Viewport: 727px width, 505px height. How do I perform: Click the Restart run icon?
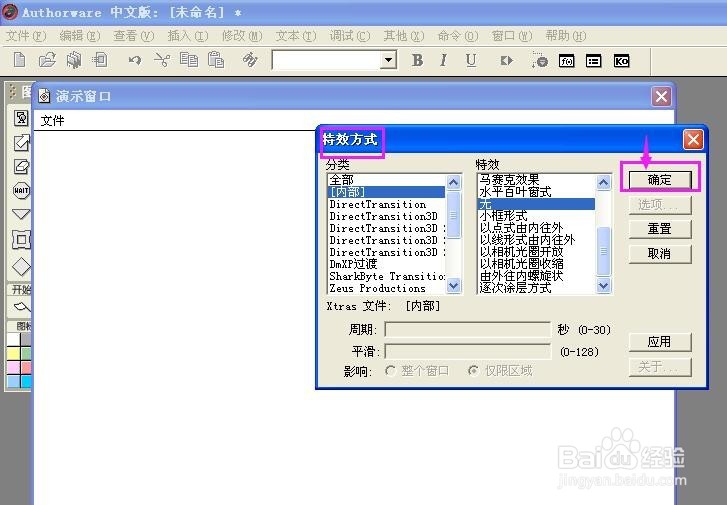coord(507,61)
